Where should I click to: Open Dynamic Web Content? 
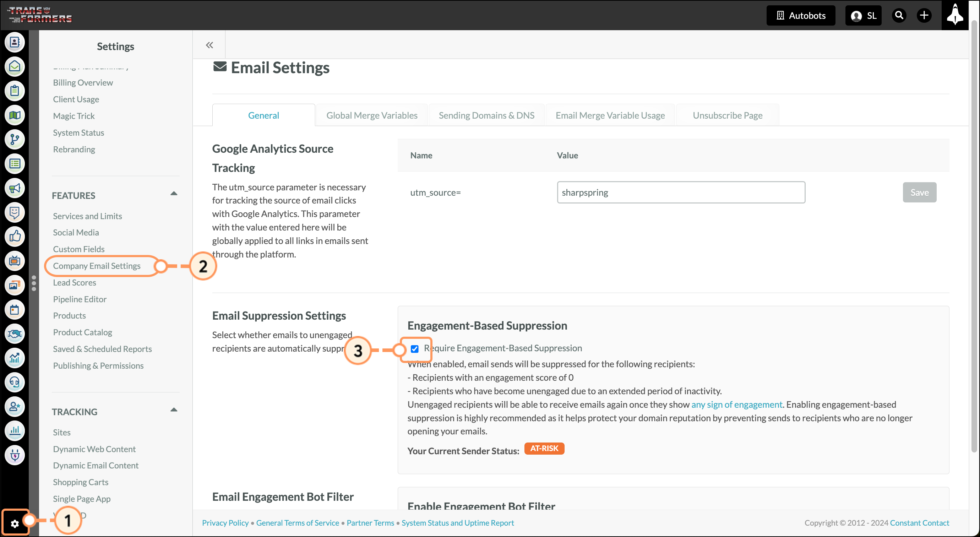(x=94, y=449)
